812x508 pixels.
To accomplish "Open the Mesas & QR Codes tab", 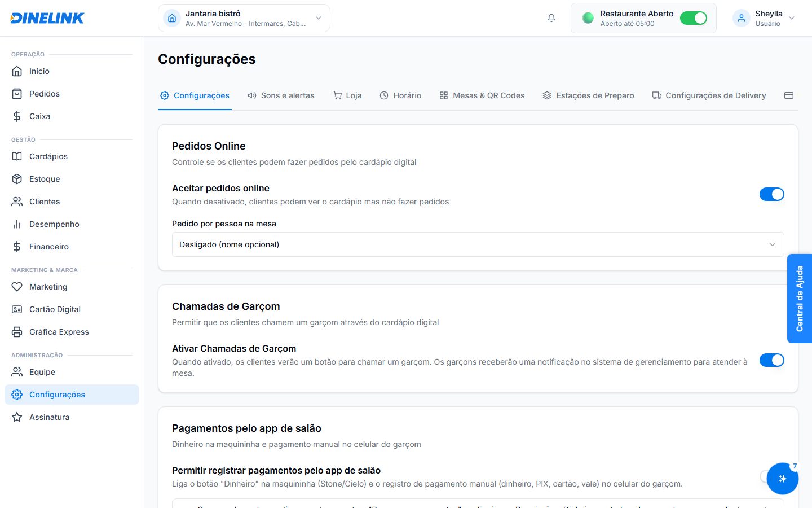I will [x=482, y=95].
